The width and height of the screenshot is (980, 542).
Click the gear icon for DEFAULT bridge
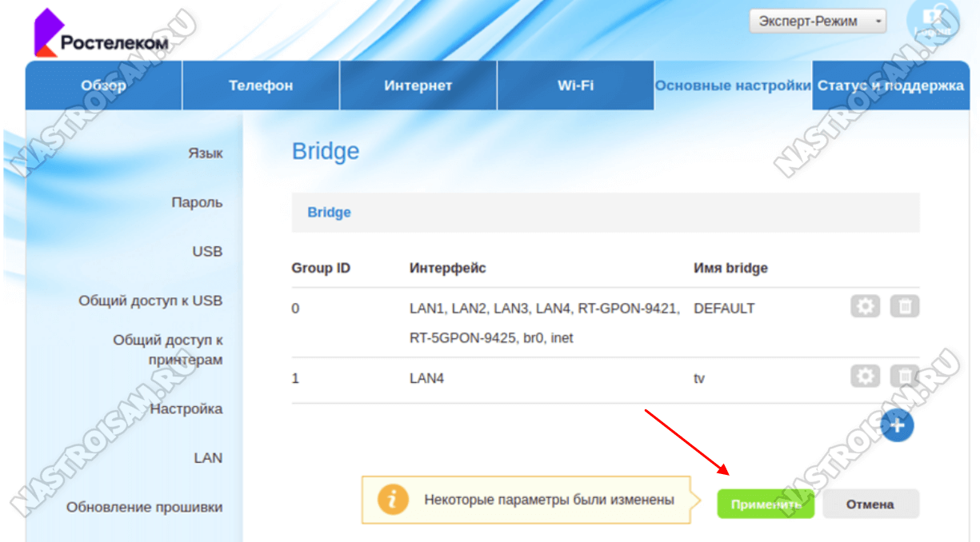(865, 306)
